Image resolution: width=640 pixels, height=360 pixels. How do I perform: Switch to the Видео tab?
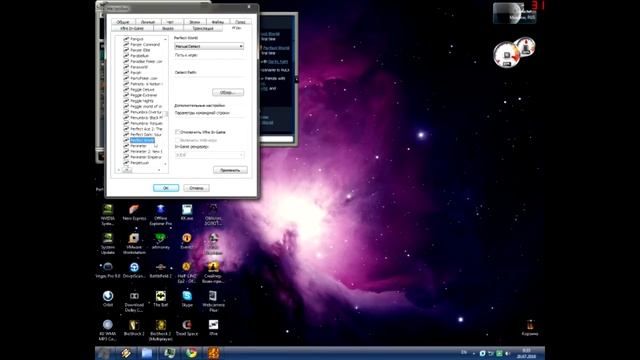pos(168,29)
